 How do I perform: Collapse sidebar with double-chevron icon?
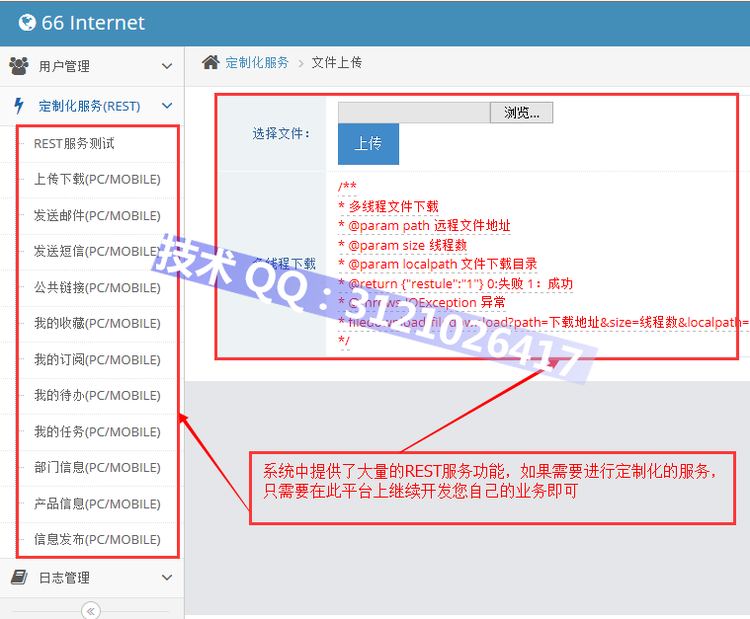91,610
